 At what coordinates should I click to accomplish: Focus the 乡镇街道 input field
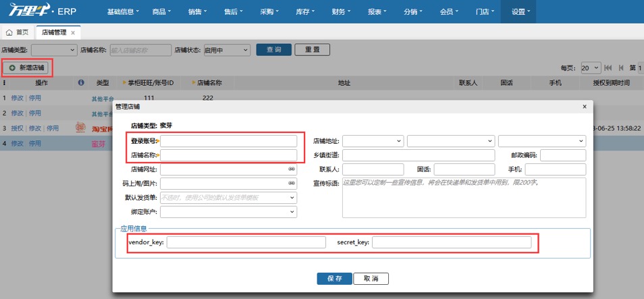click(419, 155)
